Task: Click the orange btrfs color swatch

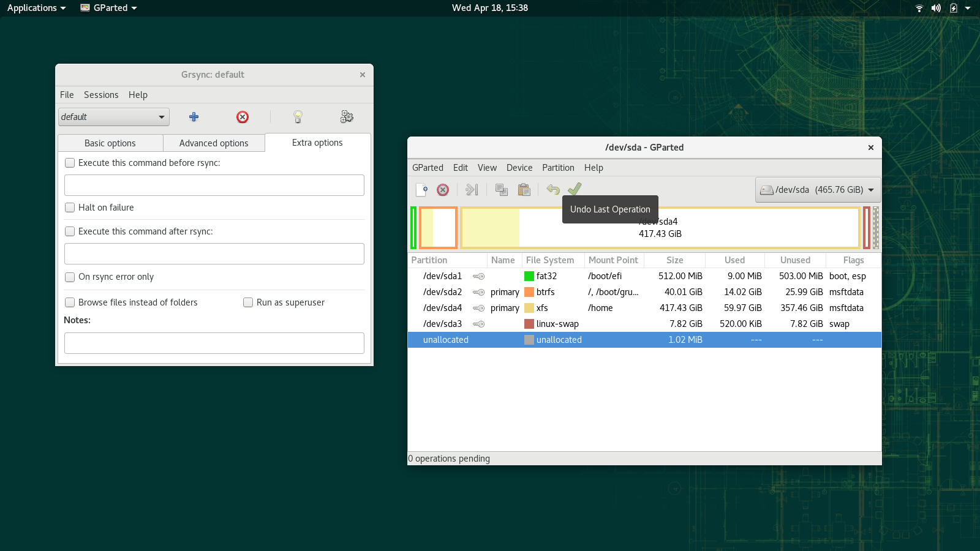Action: coord(529,292)
